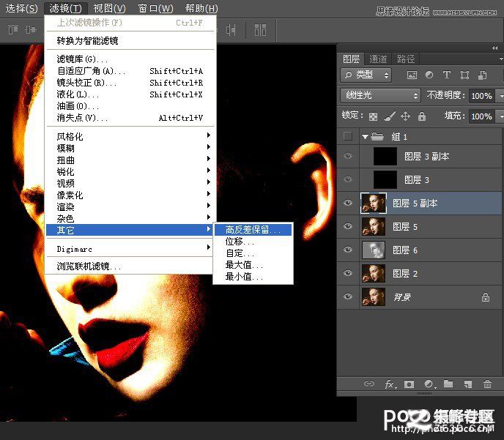Add layer style fx icon
This screenshot has width=504, height=440.
[390, 384]
